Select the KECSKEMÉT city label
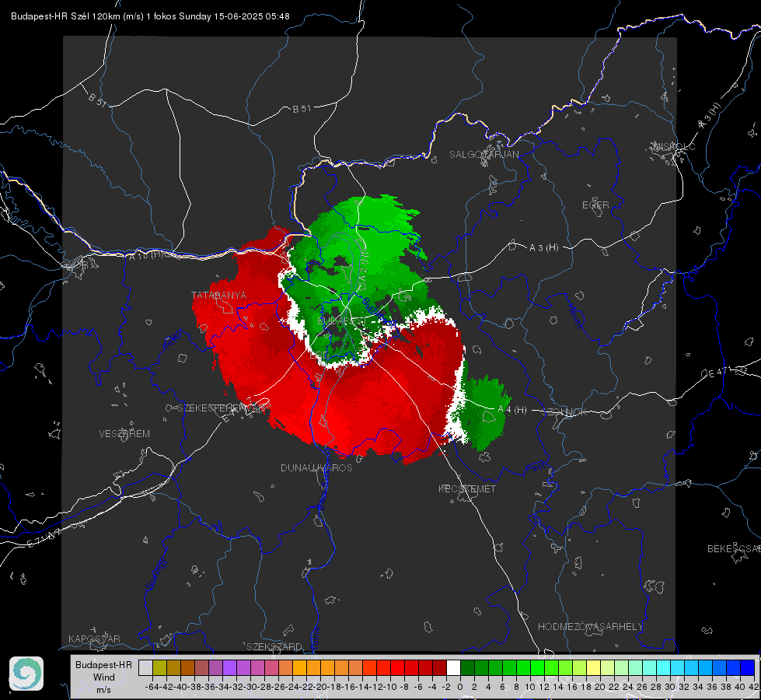The image size is (761, 700). coord(467,488)
